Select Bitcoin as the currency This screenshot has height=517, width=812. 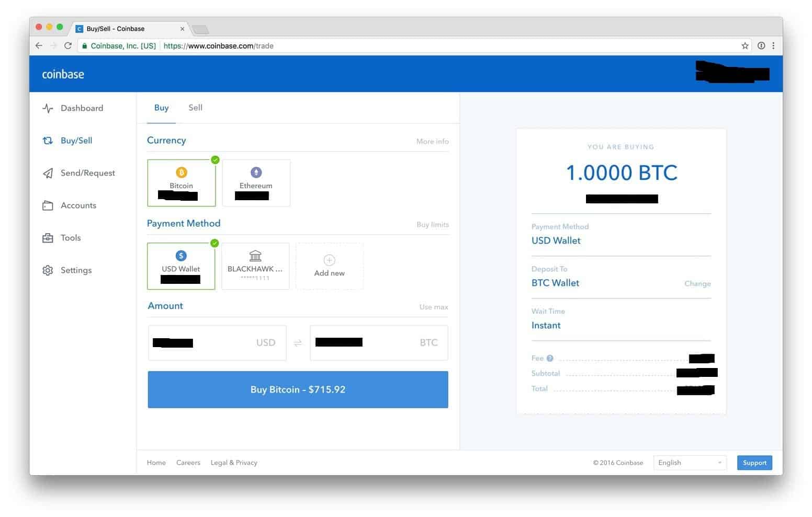coord(182,183)
